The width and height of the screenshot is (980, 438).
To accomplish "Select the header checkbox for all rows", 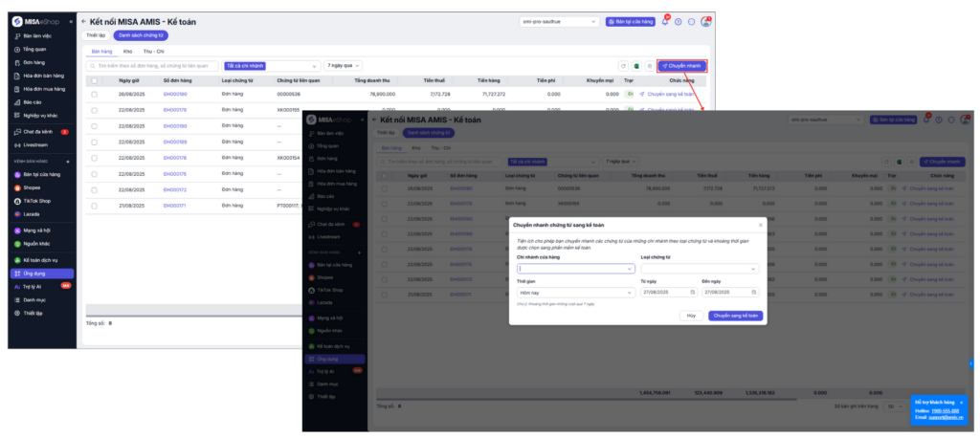I will coord(94,81).
